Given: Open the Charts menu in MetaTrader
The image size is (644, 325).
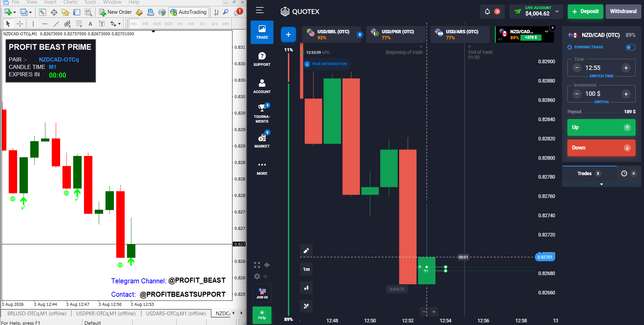Looking at the screenshot, I should [x=70, y=2].
